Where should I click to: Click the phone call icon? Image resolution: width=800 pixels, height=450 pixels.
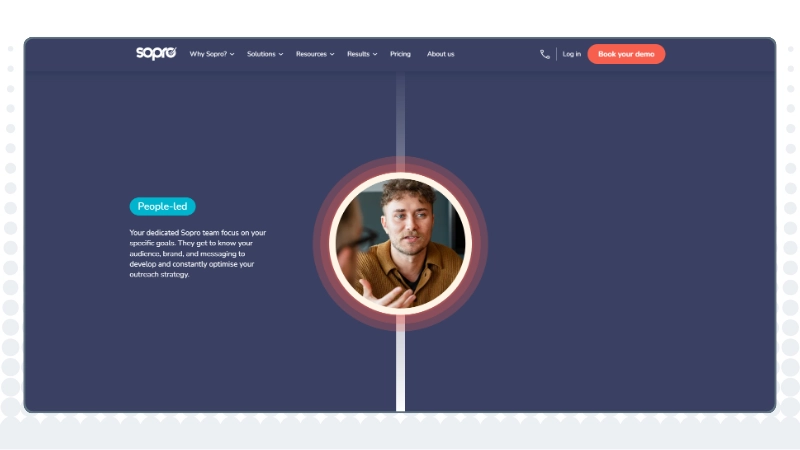click(x=545, y=54)
